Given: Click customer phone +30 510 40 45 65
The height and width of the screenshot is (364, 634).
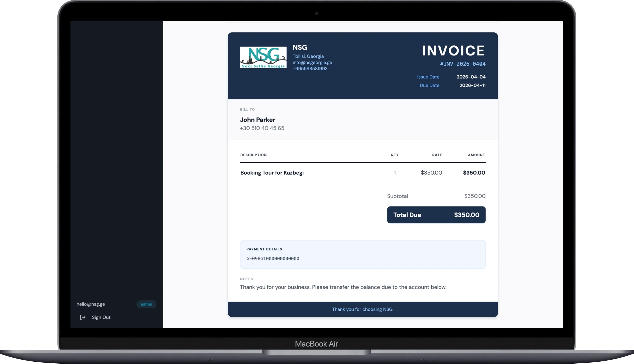Looking at the screenshot, I should click(x=262, y=128).
